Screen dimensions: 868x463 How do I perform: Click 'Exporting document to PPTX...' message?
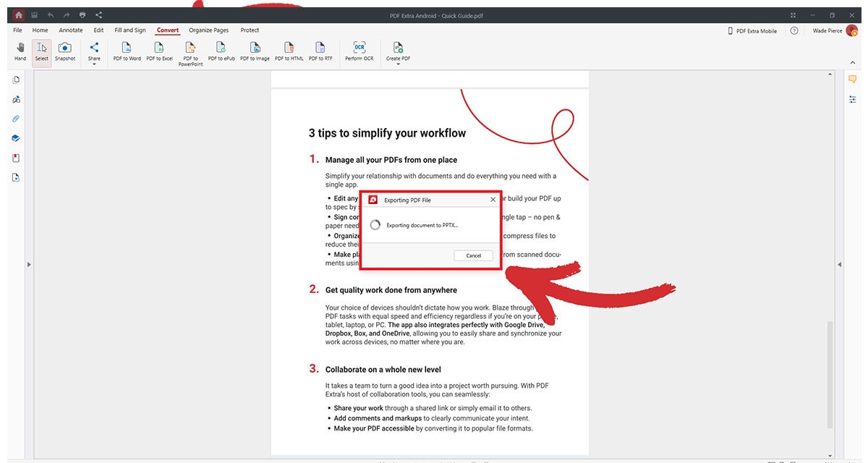pyautogui.click(x=422, y=225)
